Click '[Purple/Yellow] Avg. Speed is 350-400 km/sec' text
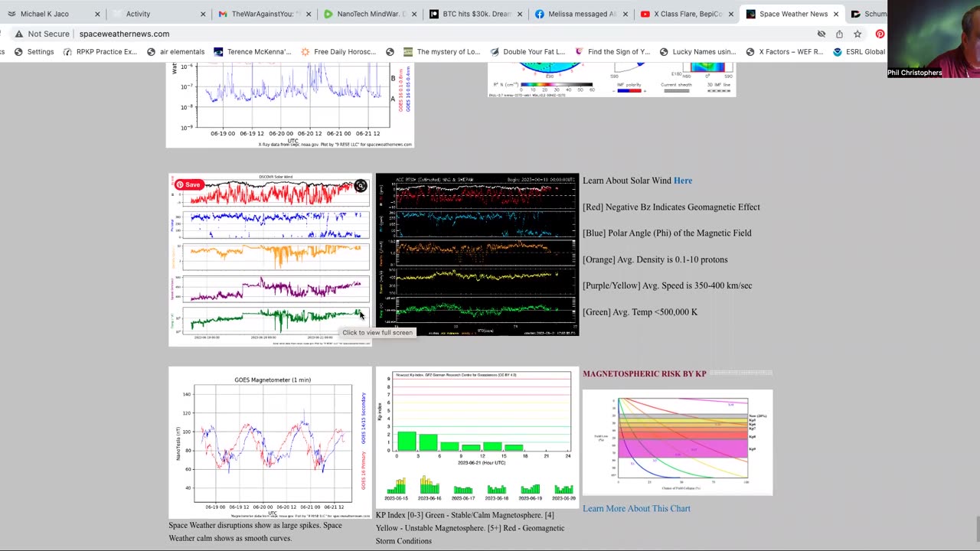 click(x=667, y=285)
